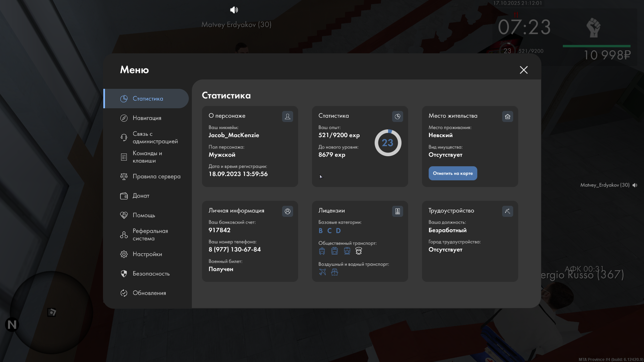Go to Команды и клавиши section

pyautogui.click(x=147, y=157)
